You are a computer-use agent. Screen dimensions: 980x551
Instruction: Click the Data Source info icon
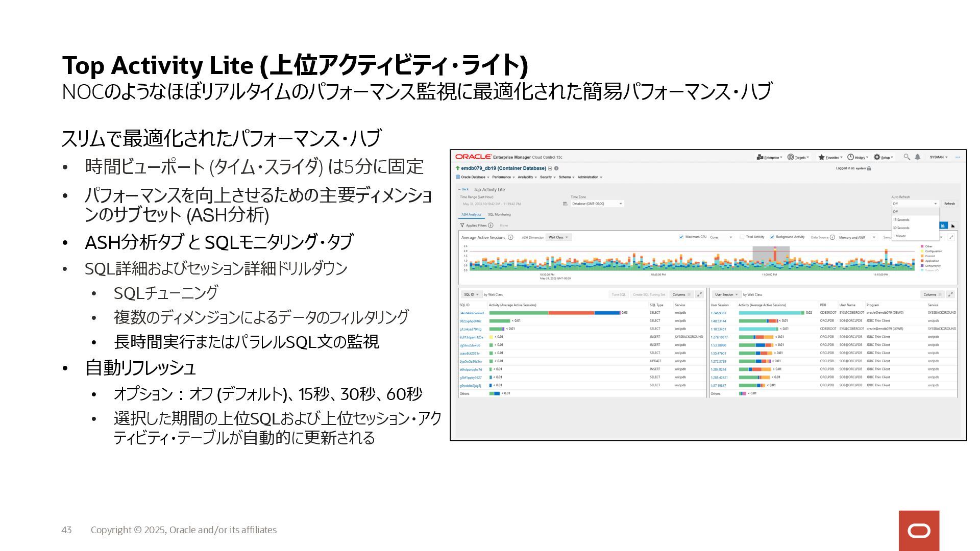point(832,237)
